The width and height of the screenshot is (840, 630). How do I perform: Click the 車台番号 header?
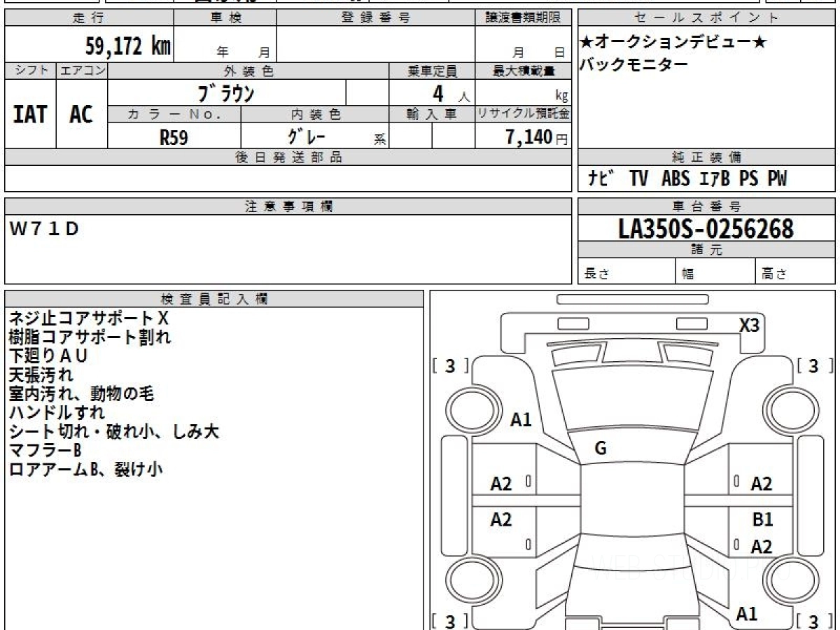(x=706, y=206)
